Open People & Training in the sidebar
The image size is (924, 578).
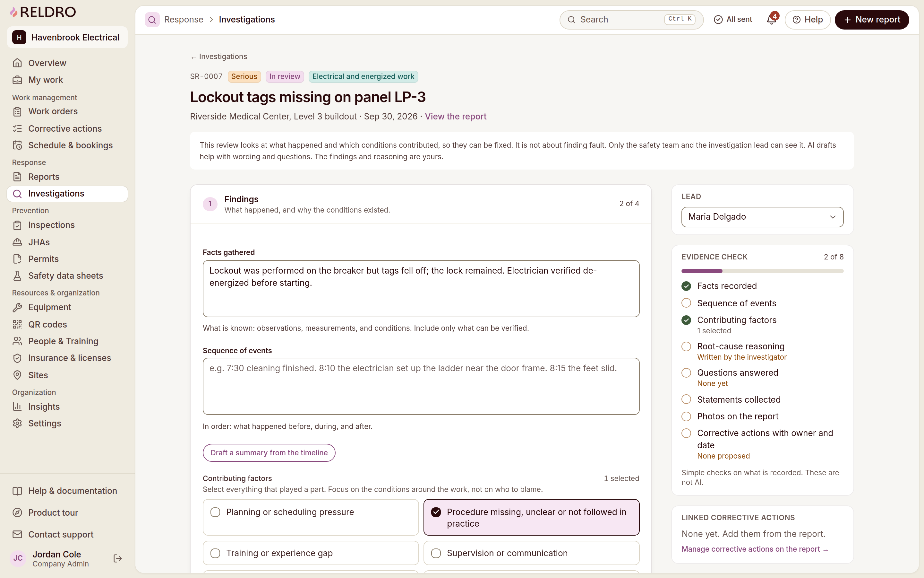(67, 341)
